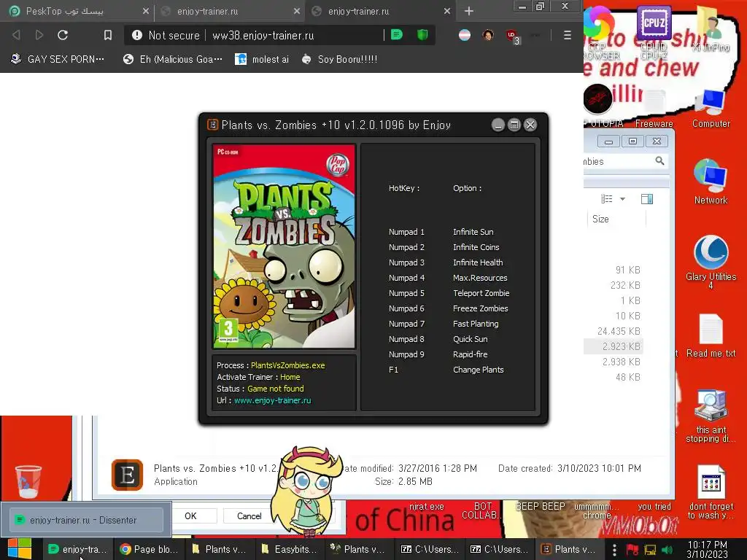The width and height of the screenshot is (747, 560).
Task: Open the uBlock Origin extension icon
Action: coord(512,36)
